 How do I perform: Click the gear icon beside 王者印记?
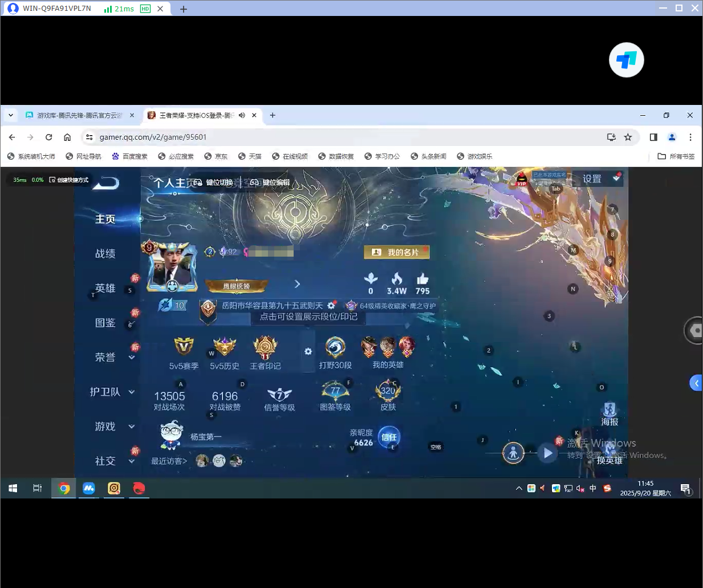coord(308,351)
